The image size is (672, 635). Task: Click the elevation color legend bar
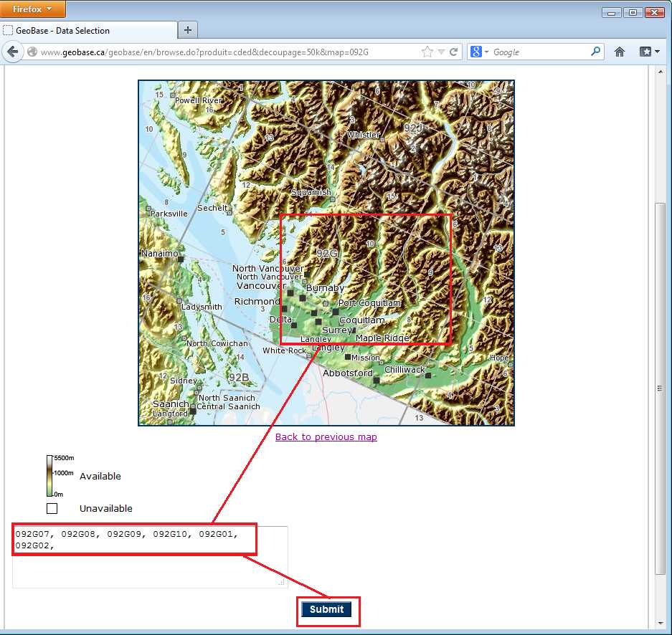coord(50,476)
